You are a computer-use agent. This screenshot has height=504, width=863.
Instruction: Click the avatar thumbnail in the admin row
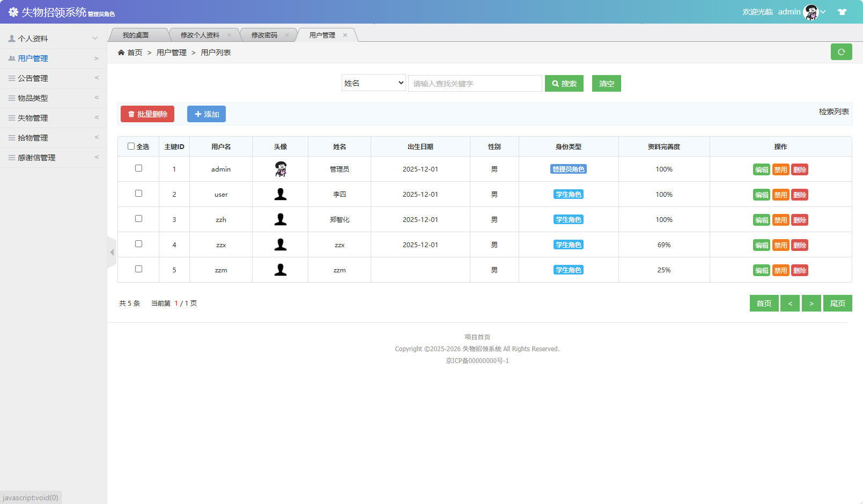280,169
